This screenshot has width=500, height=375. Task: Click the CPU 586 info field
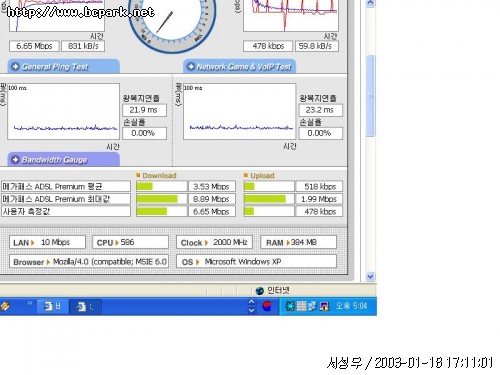[130, 242]
